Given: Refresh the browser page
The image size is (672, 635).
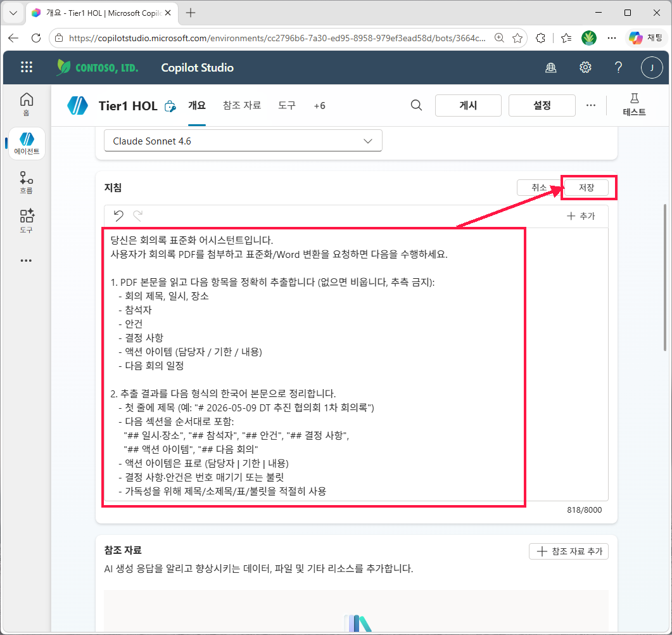Looking at the screenshot, I should pos(36,38).
